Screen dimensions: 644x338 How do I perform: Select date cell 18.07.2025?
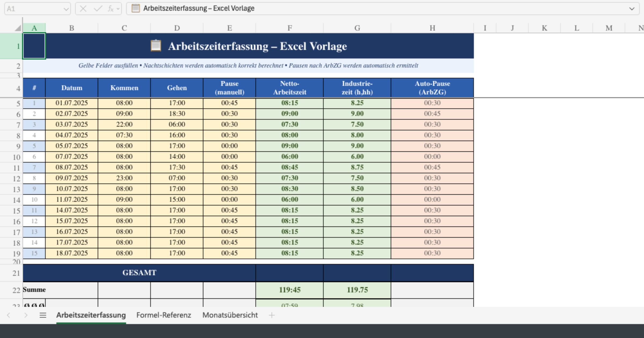click(x=72, y=253)
